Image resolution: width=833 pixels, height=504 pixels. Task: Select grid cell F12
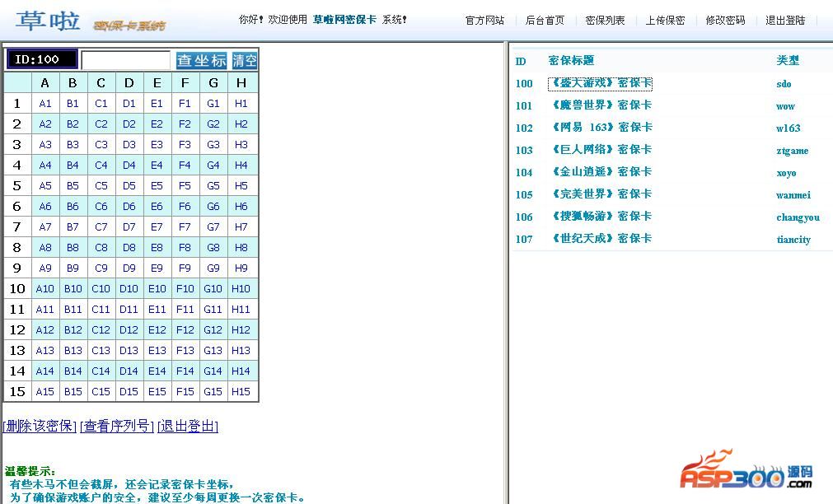[x=185, y=329]
